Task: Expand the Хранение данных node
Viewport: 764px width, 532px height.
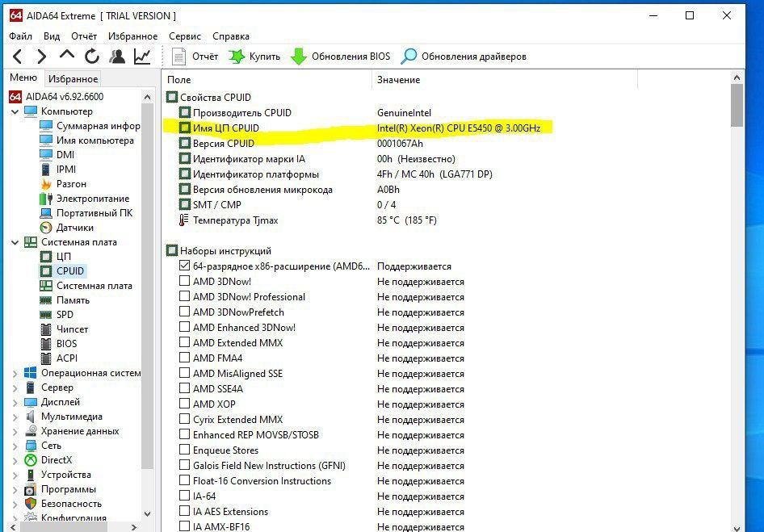Action: (15, 432)
